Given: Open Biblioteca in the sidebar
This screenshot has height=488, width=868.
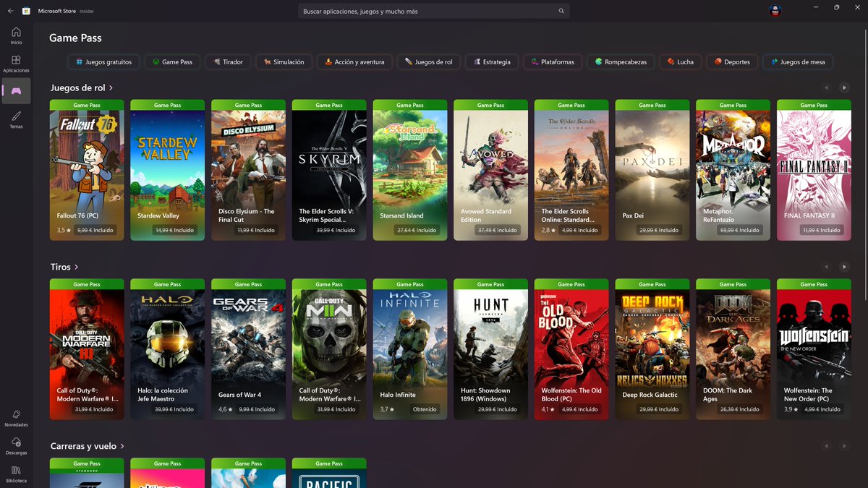Looking at the screenshot, I should [x=16, y=474].
